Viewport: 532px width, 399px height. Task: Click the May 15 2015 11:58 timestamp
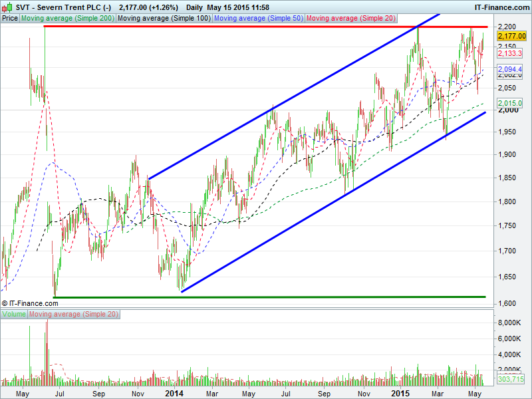coord(238,7)
